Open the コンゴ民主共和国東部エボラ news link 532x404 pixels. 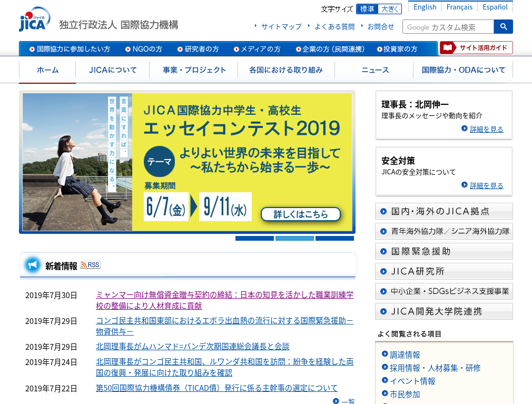click(224, 326)
